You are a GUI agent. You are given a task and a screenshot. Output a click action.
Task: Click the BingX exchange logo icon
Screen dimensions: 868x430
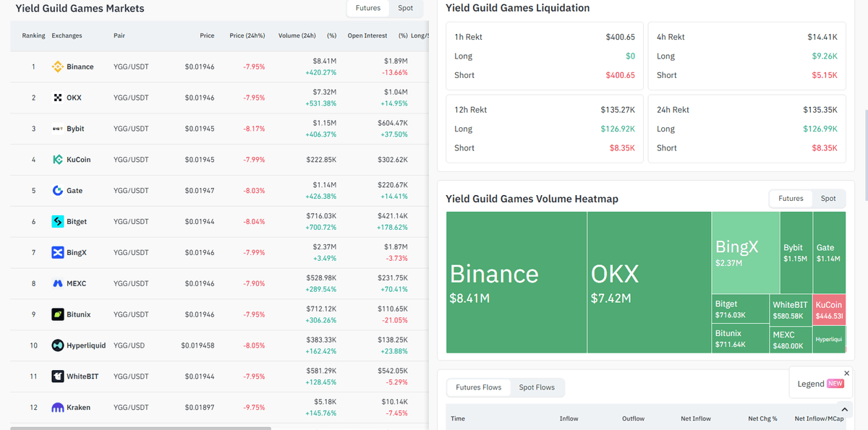coord(58,253)
